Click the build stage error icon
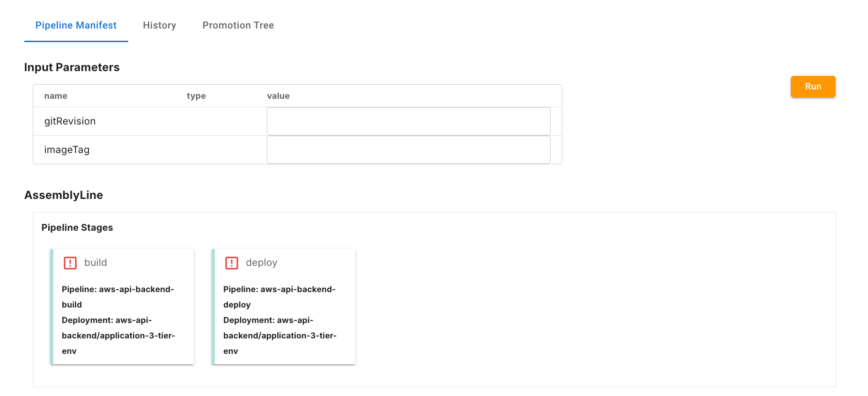The height and width of the screenshot is (396, 868). click(70, 263)
